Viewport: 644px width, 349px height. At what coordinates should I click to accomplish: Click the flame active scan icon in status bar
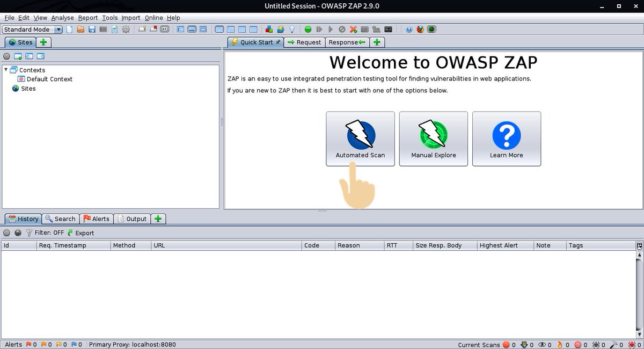560,345
